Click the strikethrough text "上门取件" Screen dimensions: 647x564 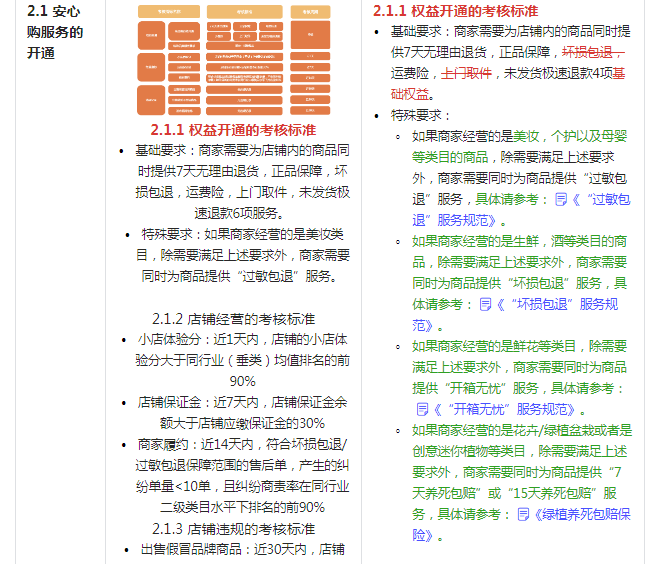pos(467,73)
